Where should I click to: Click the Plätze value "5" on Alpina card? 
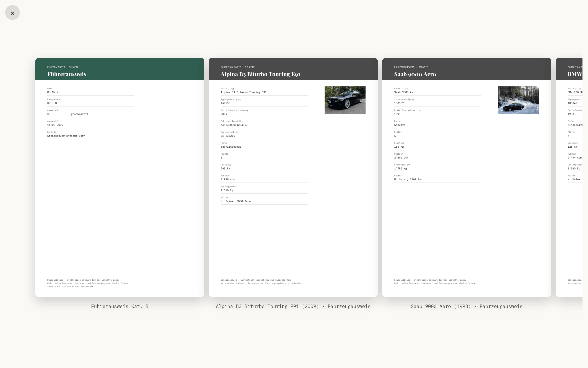(x=222, y=158)
